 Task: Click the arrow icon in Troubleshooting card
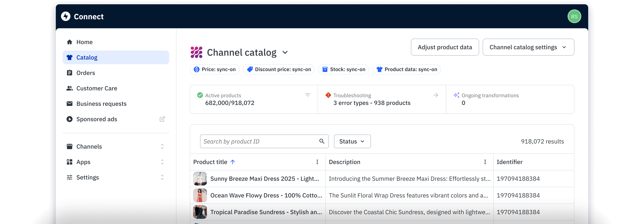[x=436, y=95]
